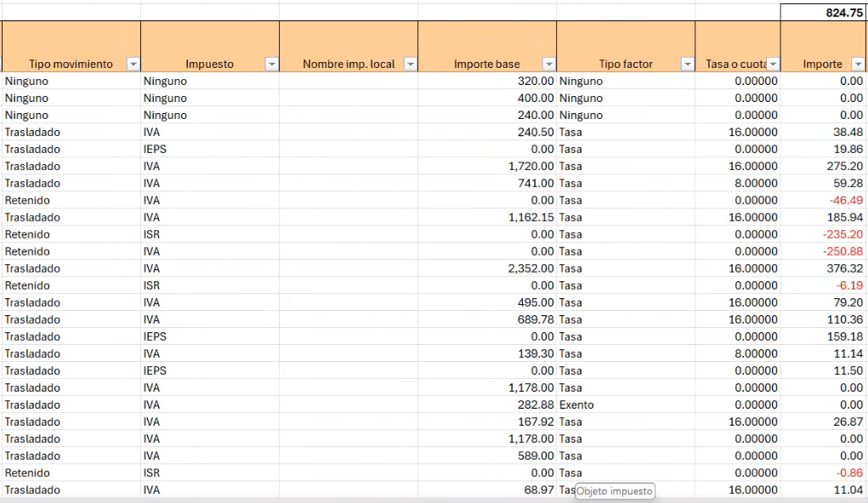Click the Objeto impuesto tooltip label

[x=615, y=491]
